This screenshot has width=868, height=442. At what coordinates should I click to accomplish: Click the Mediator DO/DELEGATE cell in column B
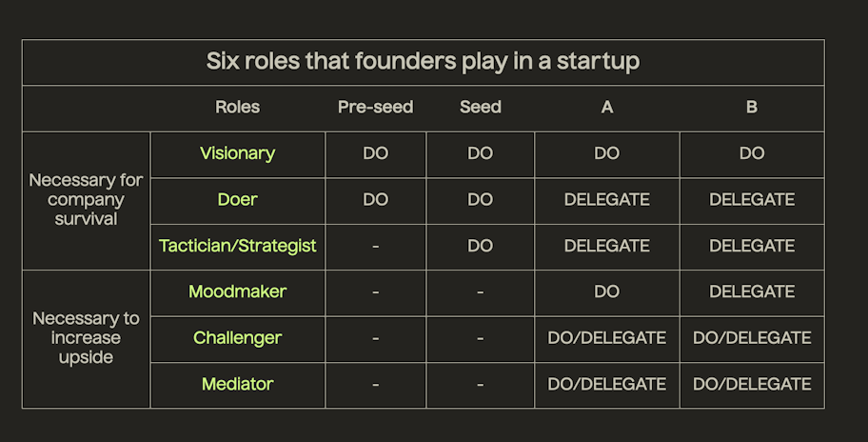click(752, 385)
